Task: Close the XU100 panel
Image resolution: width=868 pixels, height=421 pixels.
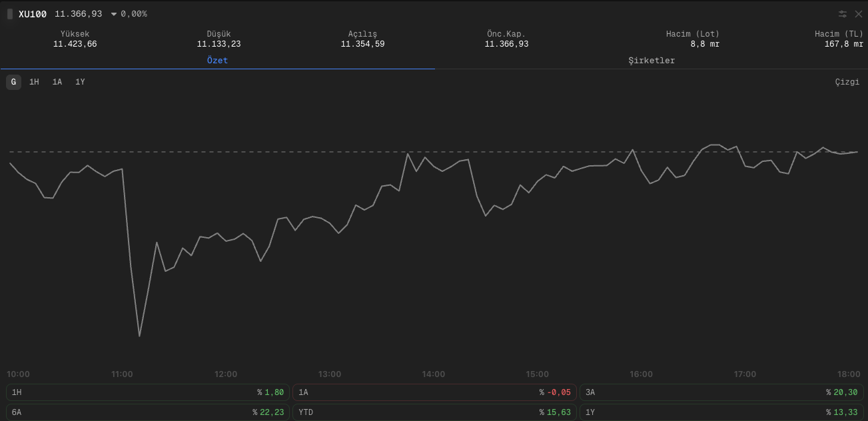Action: pyautogui.click(x=859, y=14)
